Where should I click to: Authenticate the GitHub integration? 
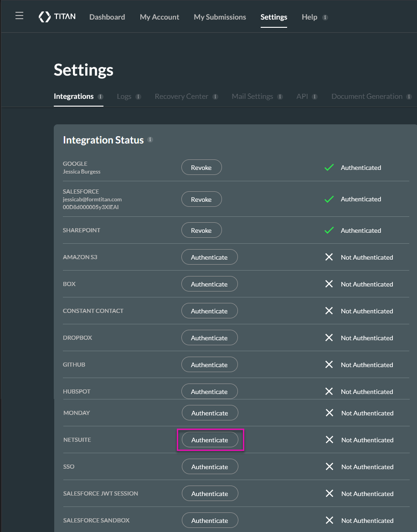click(209, 364)
